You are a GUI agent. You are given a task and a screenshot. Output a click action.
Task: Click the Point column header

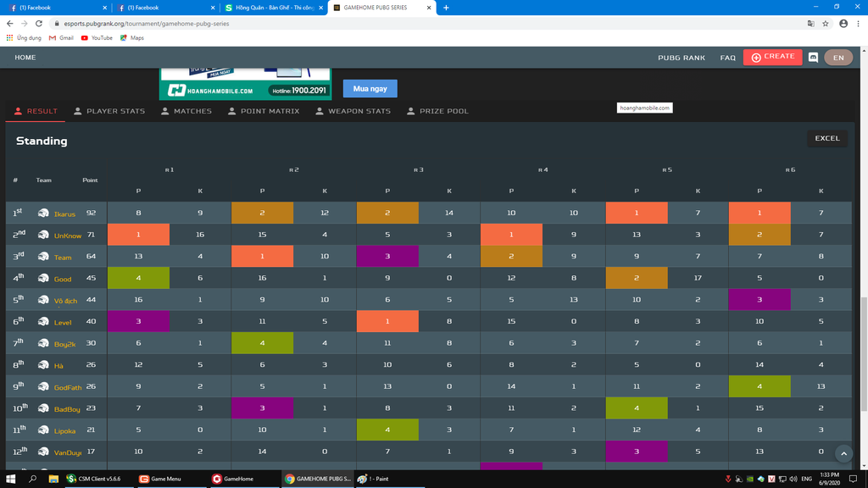click(x=90, y=180)
